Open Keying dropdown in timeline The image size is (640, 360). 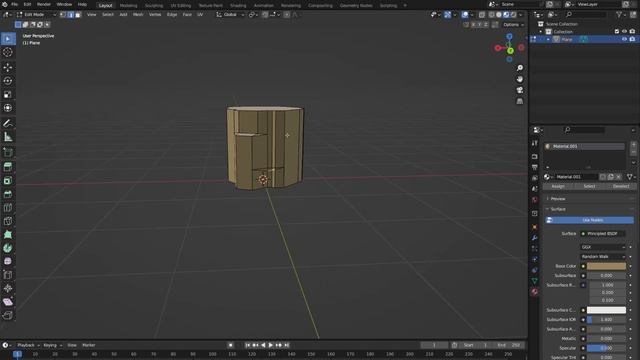pyautogui.click(x=52, y=345)
